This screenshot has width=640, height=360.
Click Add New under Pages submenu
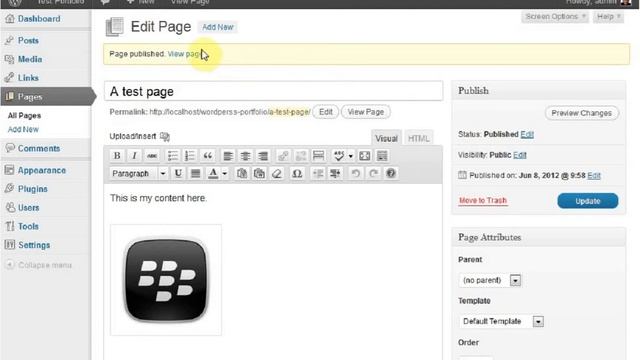pos(23,129)
